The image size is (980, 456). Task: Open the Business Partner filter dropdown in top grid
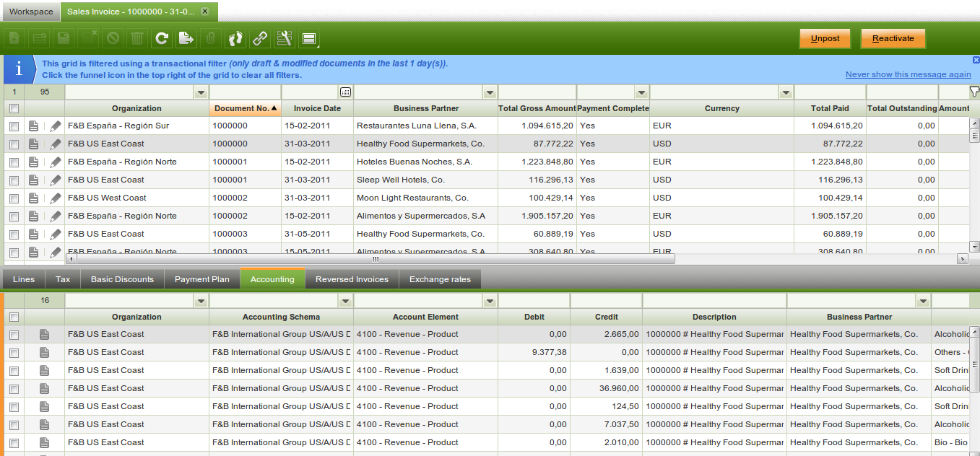(x=490, y=92)
